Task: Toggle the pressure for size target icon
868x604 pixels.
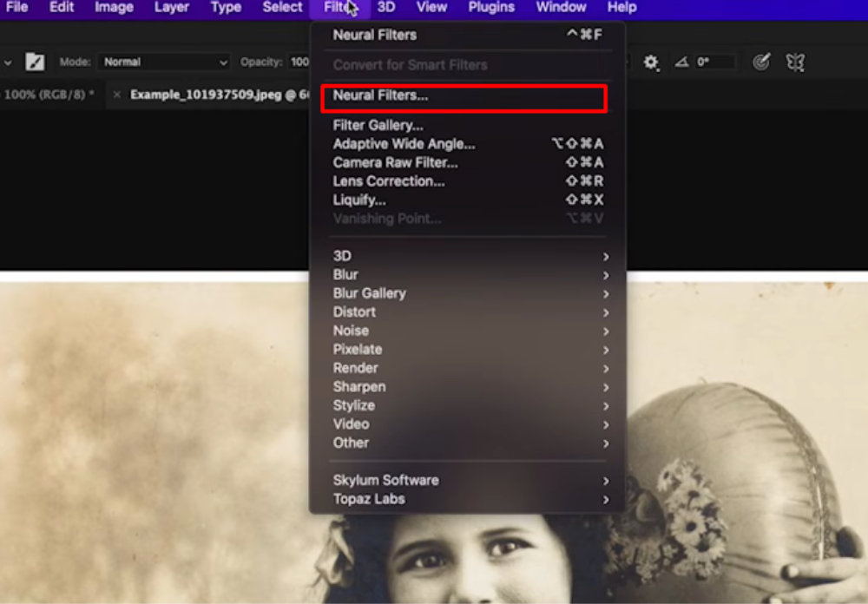Action: pos(761,62)
